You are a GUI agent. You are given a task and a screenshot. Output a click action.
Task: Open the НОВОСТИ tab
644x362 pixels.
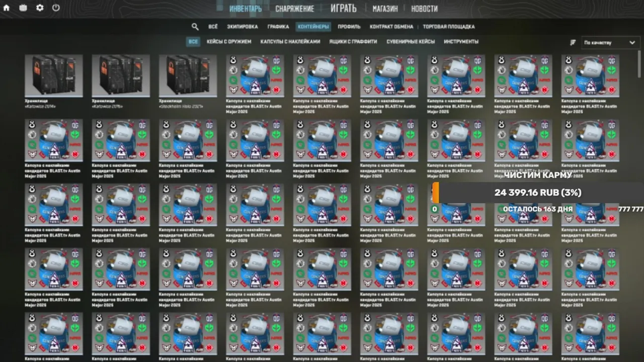[x=424, y=9]
